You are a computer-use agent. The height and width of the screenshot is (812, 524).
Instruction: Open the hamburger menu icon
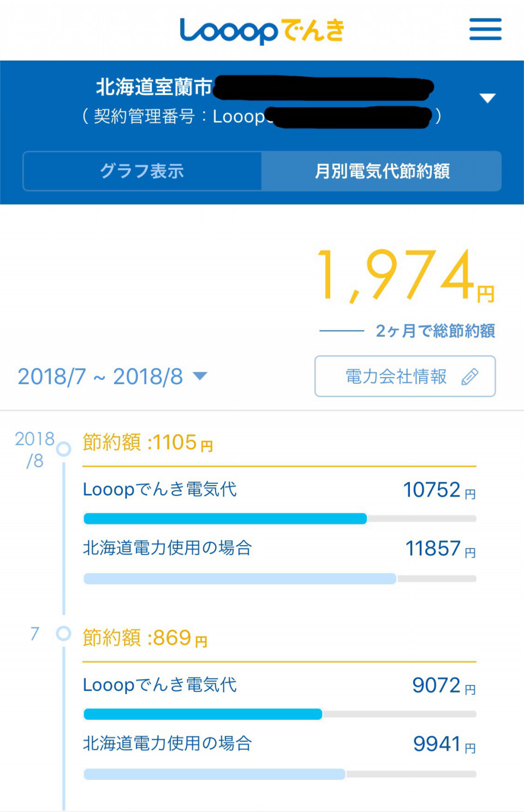tap(485, 29)
